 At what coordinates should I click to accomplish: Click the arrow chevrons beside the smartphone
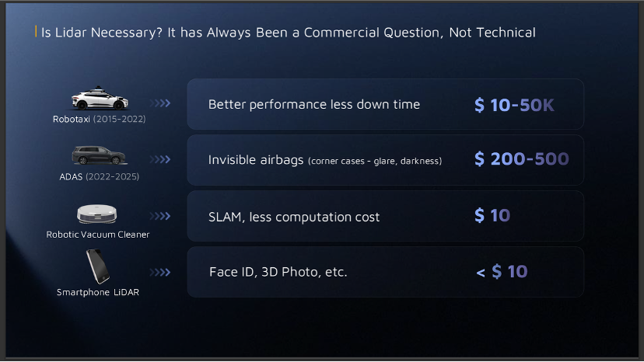coord(160,272)
